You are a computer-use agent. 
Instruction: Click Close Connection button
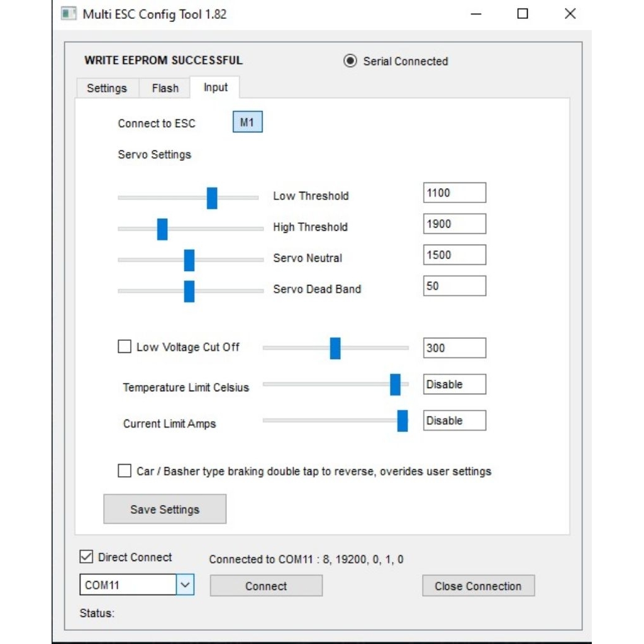click(478, 586)
